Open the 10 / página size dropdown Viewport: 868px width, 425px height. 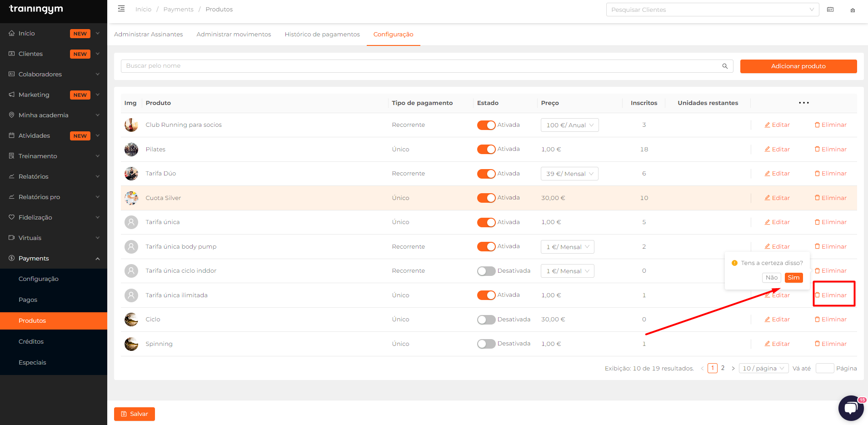pyautogui.click(x=763, y=368)
